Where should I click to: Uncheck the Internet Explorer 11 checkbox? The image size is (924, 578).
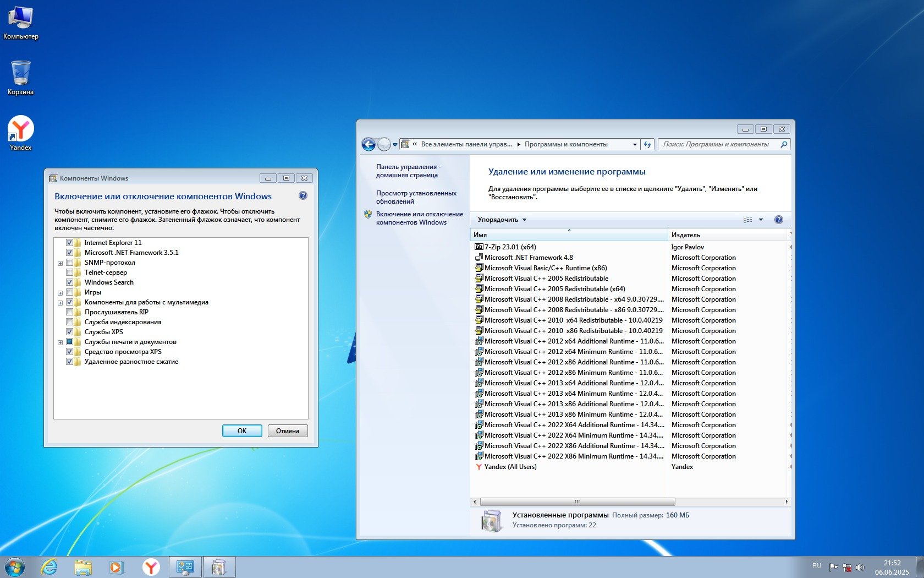pos(69,243)
